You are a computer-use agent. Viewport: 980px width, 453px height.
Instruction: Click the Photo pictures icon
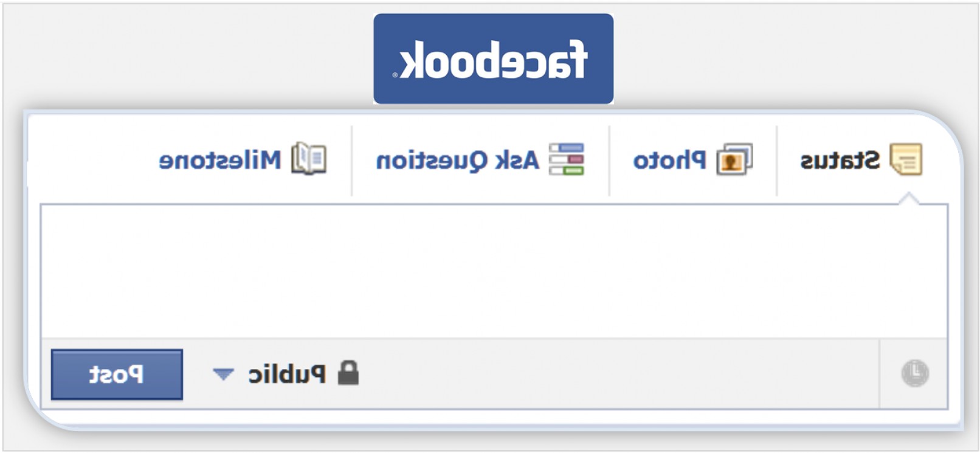click(x=734, y=159)
